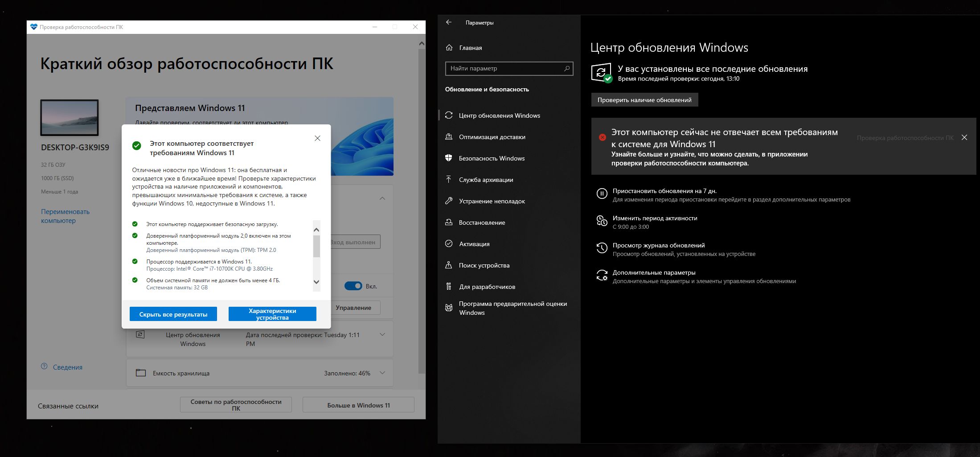This screenshot has width=980, height=457.
Task: Collapse the section with the up chevron behind dialog
Action: (x=382, y=198)
